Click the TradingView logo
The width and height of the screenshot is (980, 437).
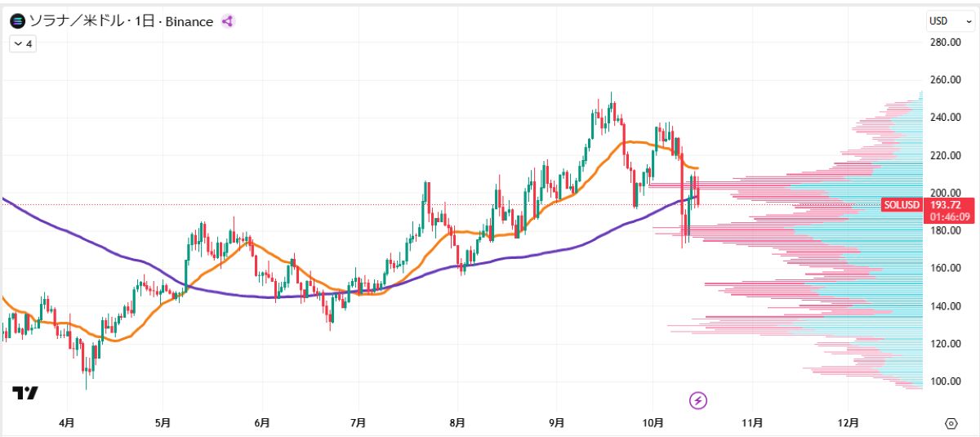click(x=24, y=393)
